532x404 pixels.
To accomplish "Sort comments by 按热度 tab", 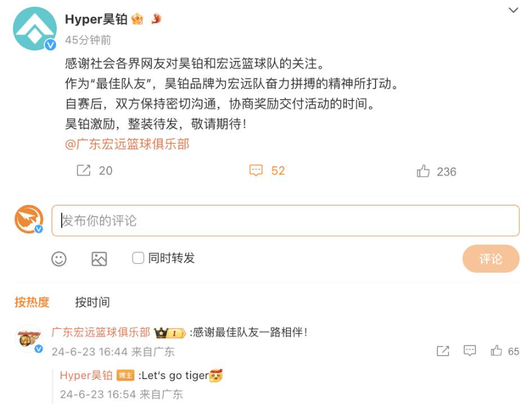I will click(x=32, y=302).
